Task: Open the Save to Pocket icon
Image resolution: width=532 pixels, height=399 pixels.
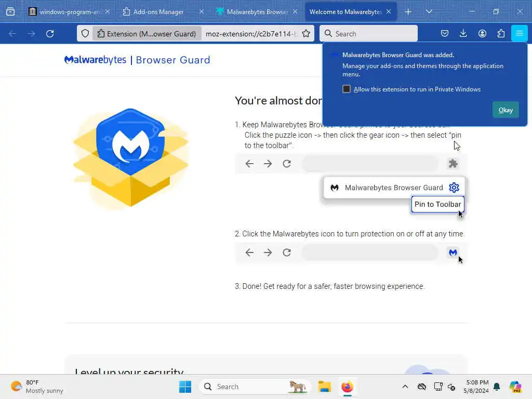Action: click(445, 33)
